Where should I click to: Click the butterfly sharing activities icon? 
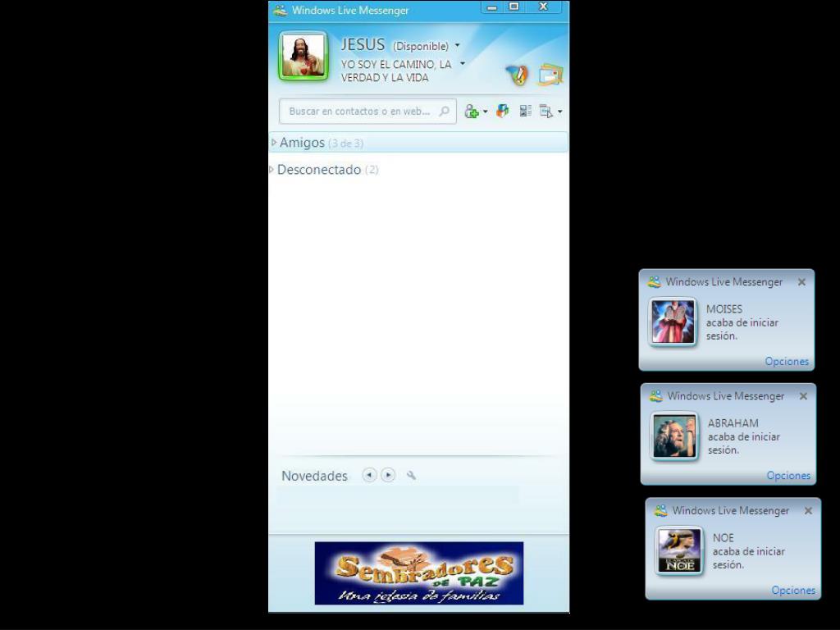(503, 111)
